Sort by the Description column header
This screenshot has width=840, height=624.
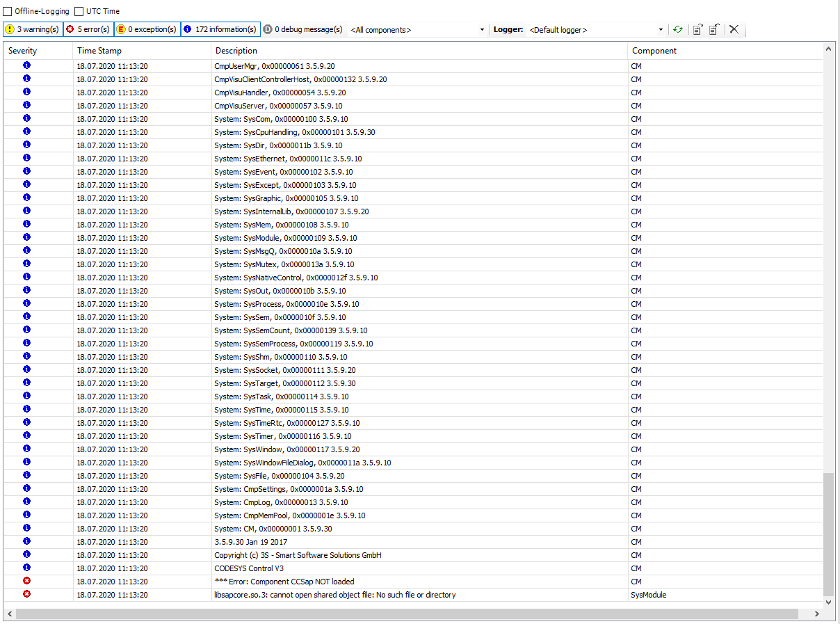(419, 51)
